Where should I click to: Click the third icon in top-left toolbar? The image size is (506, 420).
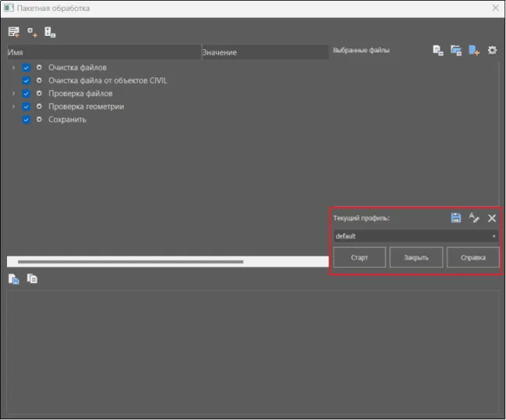click(50, 32)
